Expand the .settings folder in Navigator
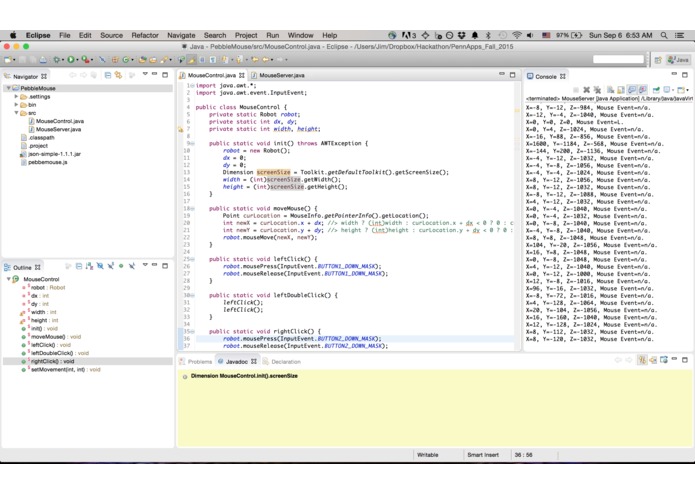The height and width of the screenshot is (494, 695). click(x=16, y=97)
